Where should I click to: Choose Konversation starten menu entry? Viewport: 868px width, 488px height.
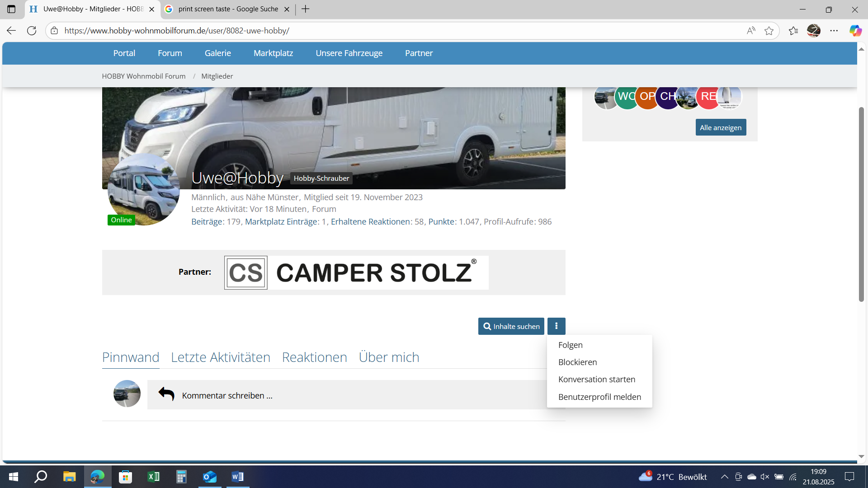click(596, 380)
